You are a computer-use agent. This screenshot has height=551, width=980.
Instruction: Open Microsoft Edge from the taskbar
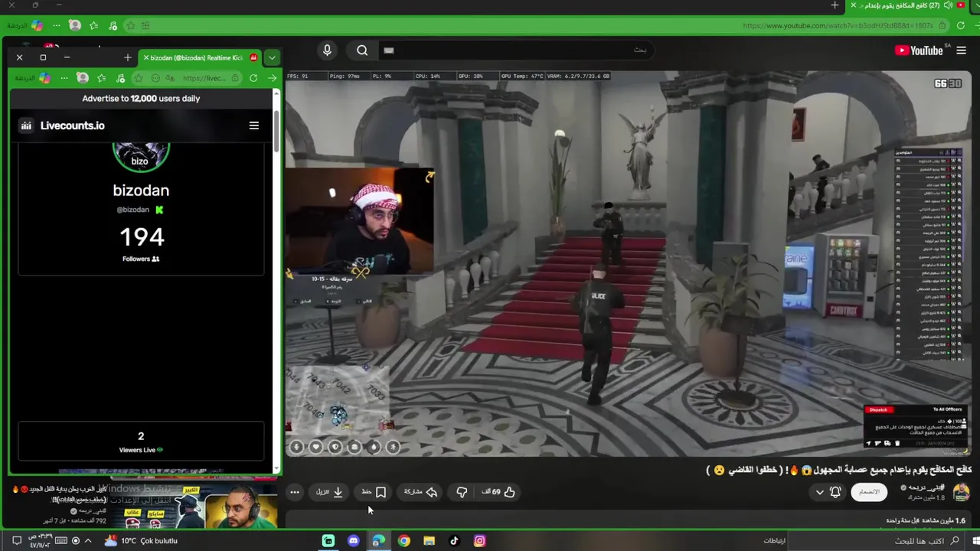coord(378,541)
